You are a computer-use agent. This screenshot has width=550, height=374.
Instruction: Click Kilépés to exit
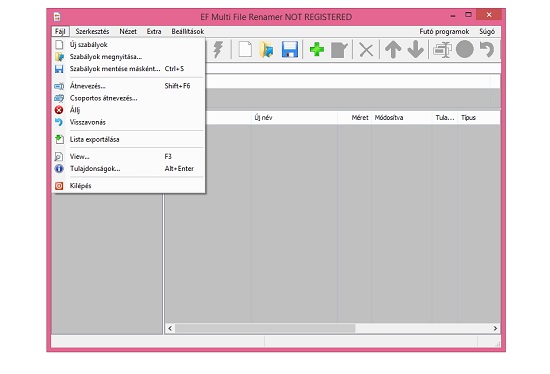[x=128, y=186]
